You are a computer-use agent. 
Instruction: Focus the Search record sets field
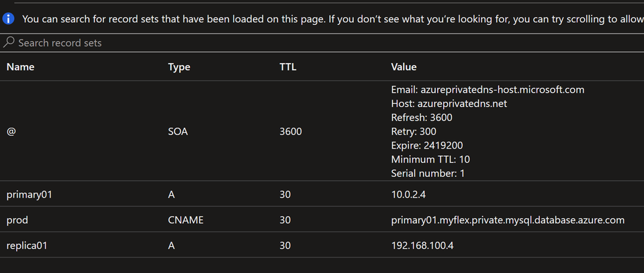click(322, 43)
